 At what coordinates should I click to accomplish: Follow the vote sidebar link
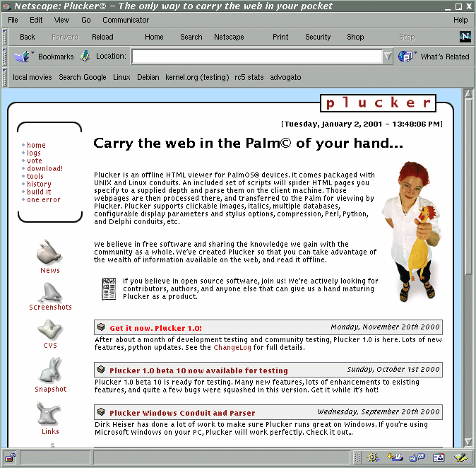coord(35,160)
